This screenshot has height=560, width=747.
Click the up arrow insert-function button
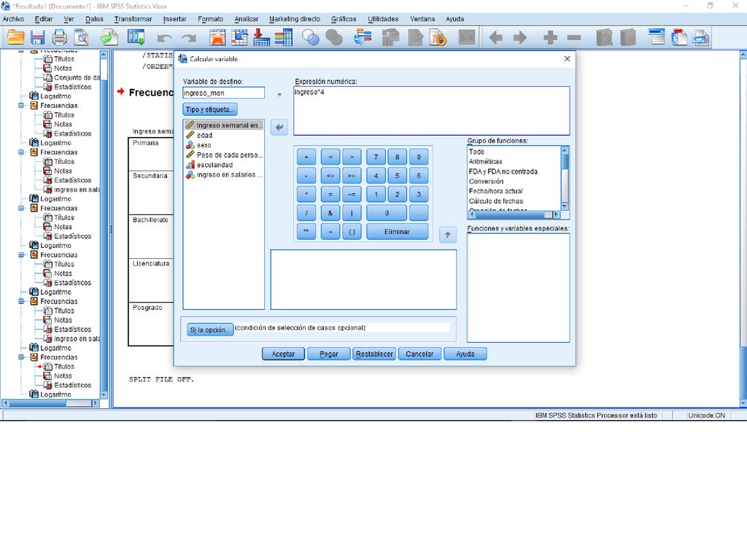(x=448, y=234)
